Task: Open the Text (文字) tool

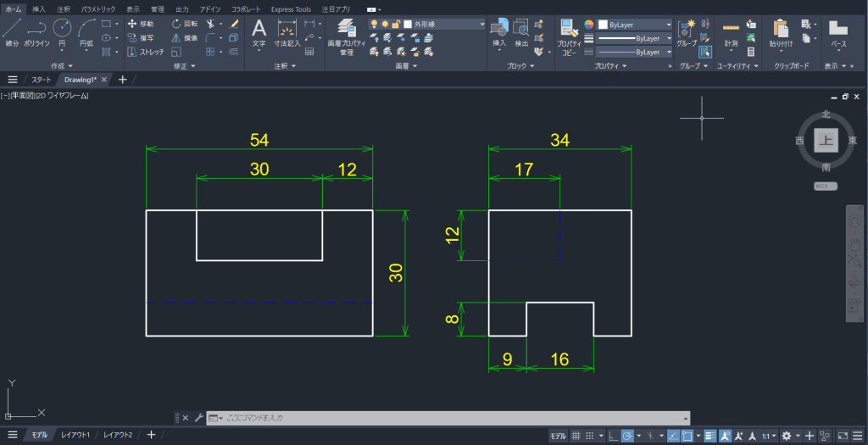Action: point(259,32)
